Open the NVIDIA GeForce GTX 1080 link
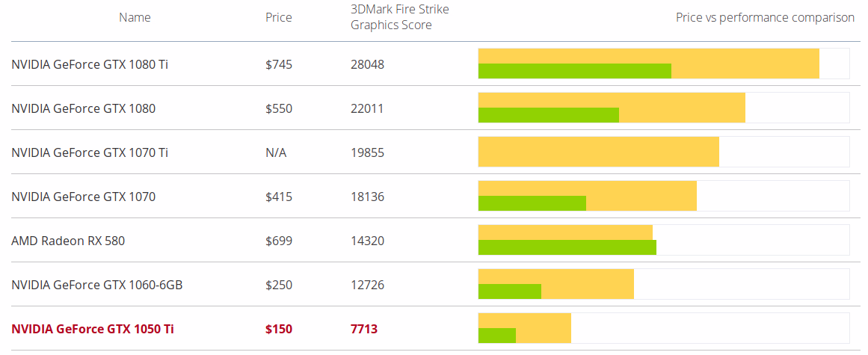 [x=84, y=108]
